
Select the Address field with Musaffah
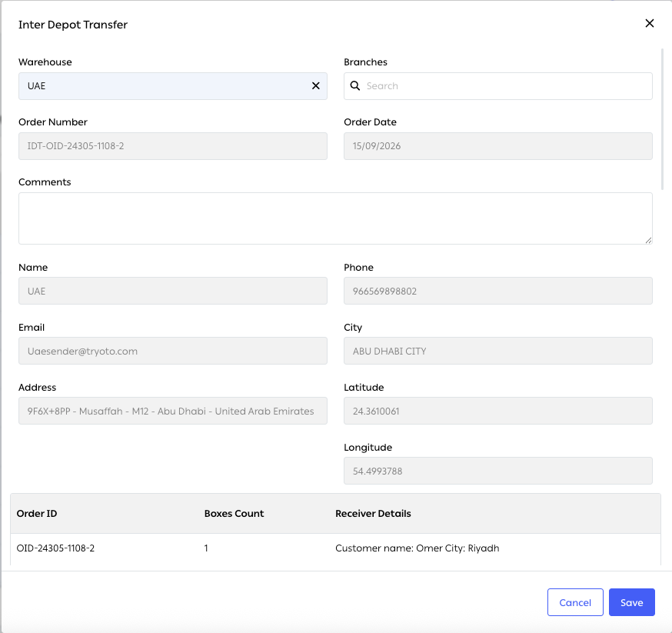click(173, 411)
